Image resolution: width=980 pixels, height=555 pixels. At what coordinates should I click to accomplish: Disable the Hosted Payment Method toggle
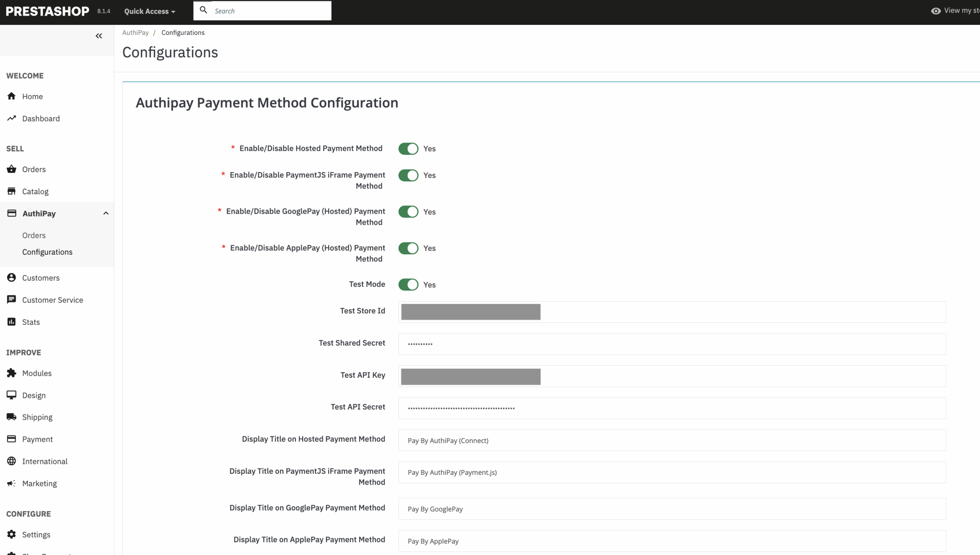point(408,149)
